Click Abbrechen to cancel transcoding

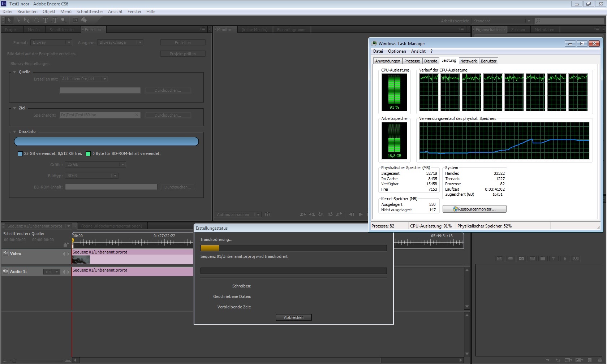click(x=293, y=317)
